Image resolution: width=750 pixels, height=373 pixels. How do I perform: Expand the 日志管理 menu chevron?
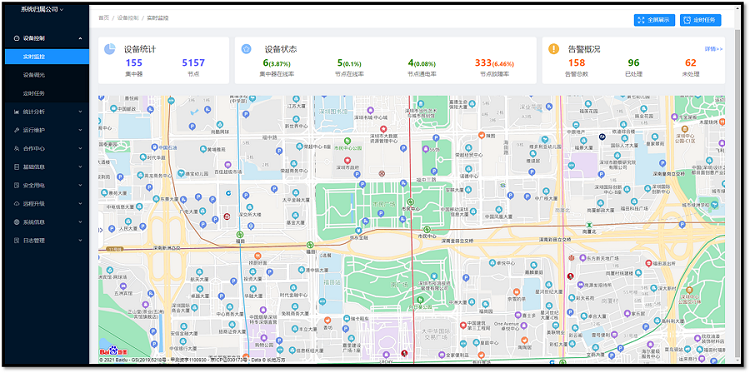click(x=80, y=241)
